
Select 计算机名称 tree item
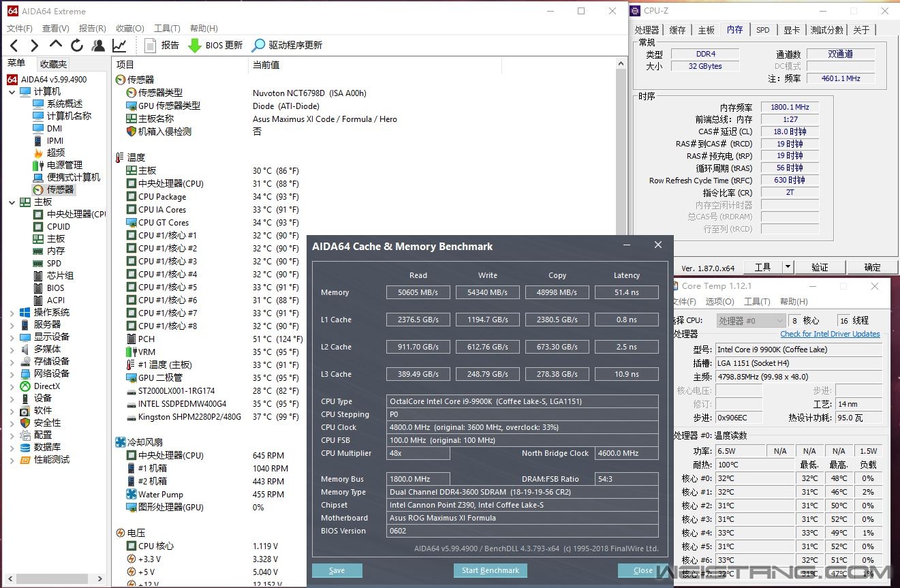pyautogui.click(x=69, y=116)
